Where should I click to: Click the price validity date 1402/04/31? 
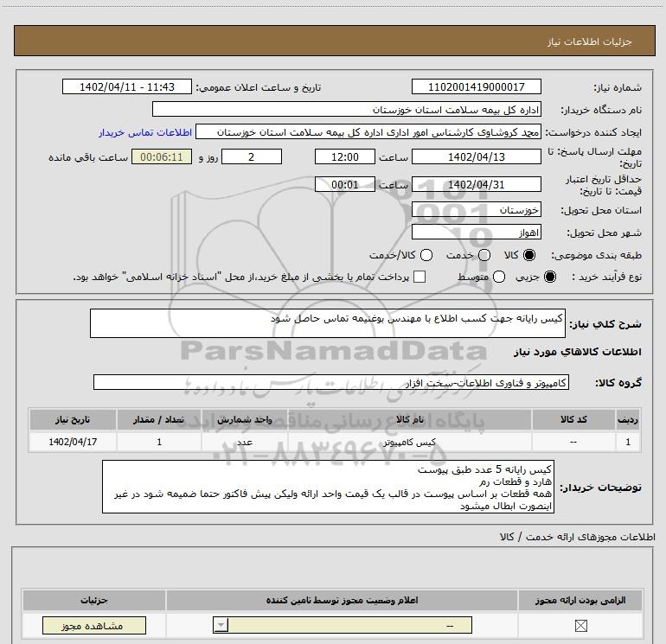pyautogui.click(x=476, y=185)
